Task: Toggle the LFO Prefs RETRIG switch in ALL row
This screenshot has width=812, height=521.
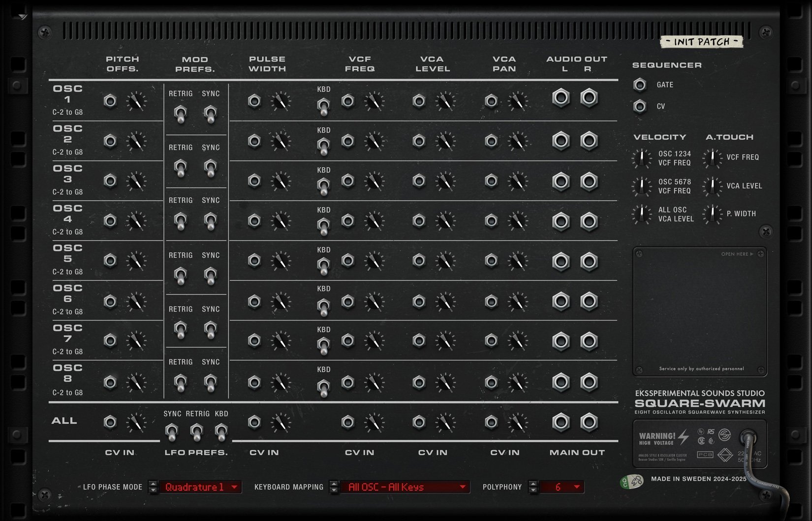Action: click(x=196, y=432)
